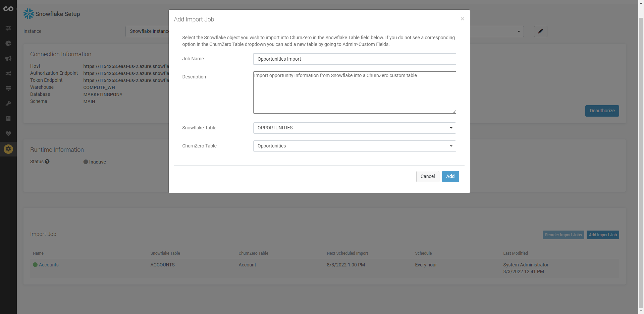Click the Snowflake Table column header
Screen dimensions: 644x314
pos(165,253)
